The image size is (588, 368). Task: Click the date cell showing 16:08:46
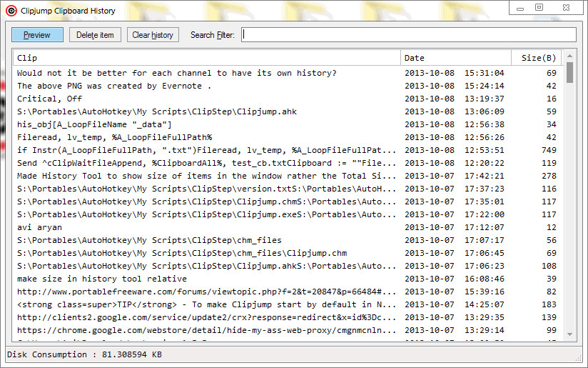(x=455, y=279)
